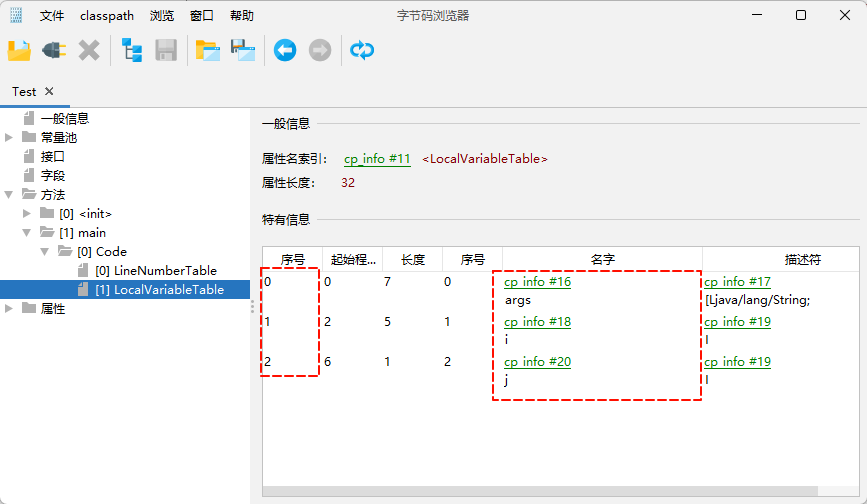Select [0] LineNumberTable in the tree
This screenshot has height=504, width=867.
pyautogui.click(x=155, y=270)
